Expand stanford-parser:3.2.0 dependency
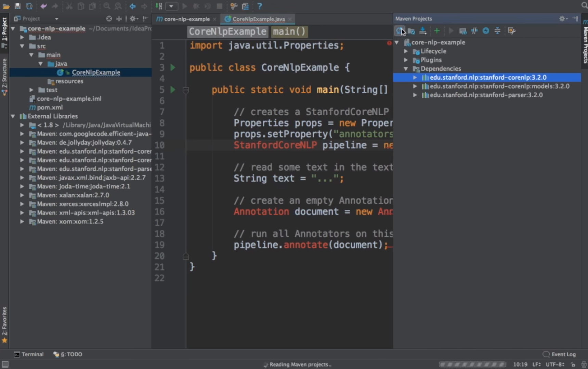 (x=415, y=95)
